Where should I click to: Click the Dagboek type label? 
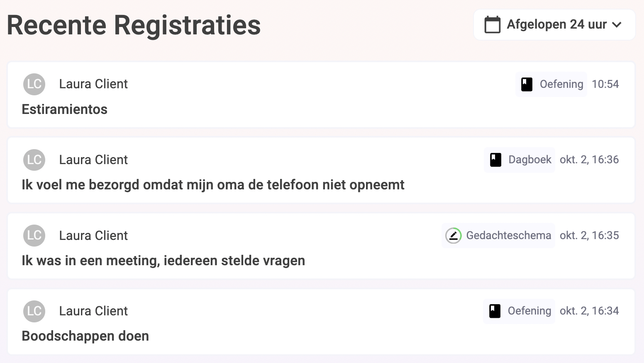coord(530,160)
